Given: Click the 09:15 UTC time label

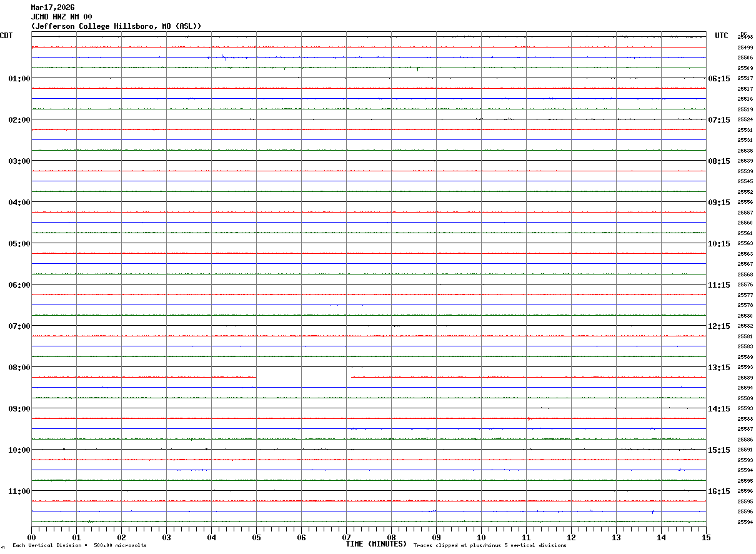Looking at the screenshot, I should click(719, 202).
